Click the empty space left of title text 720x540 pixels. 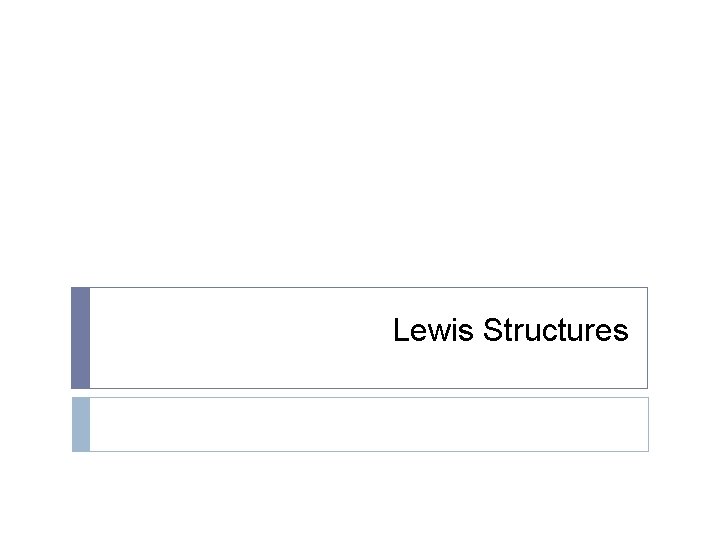click(x=240, y=338)
